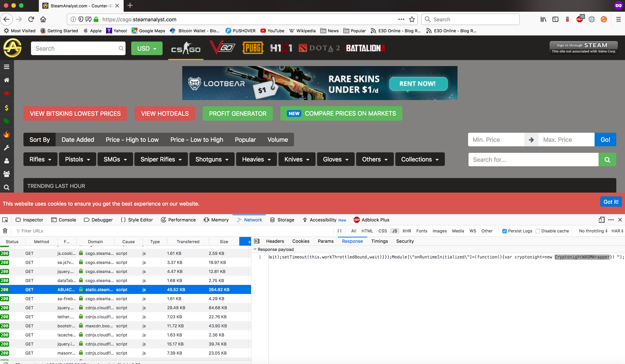Toggle the sidebars icon
Image resolution: width=625 pixels, height=364 pixels.
click(555, 19)
